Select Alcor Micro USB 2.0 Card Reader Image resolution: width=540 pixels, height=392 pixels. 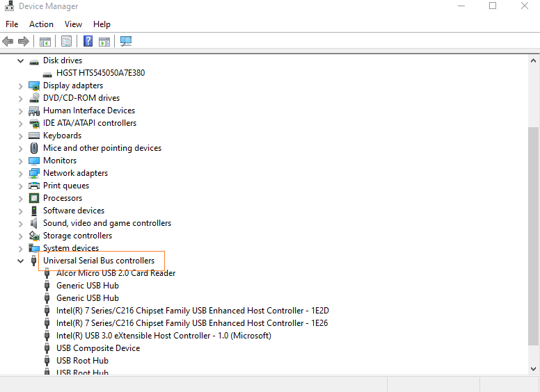tap(116, 273)
